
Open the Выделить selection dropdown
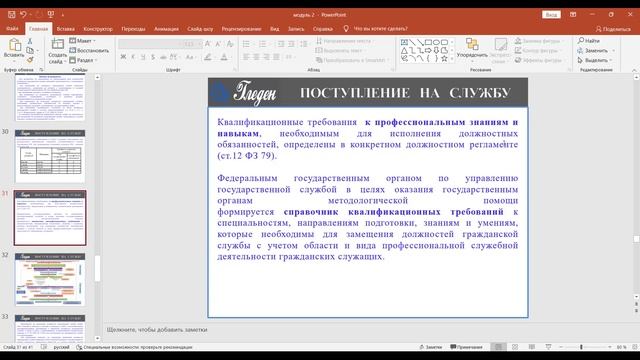[596, 60]
